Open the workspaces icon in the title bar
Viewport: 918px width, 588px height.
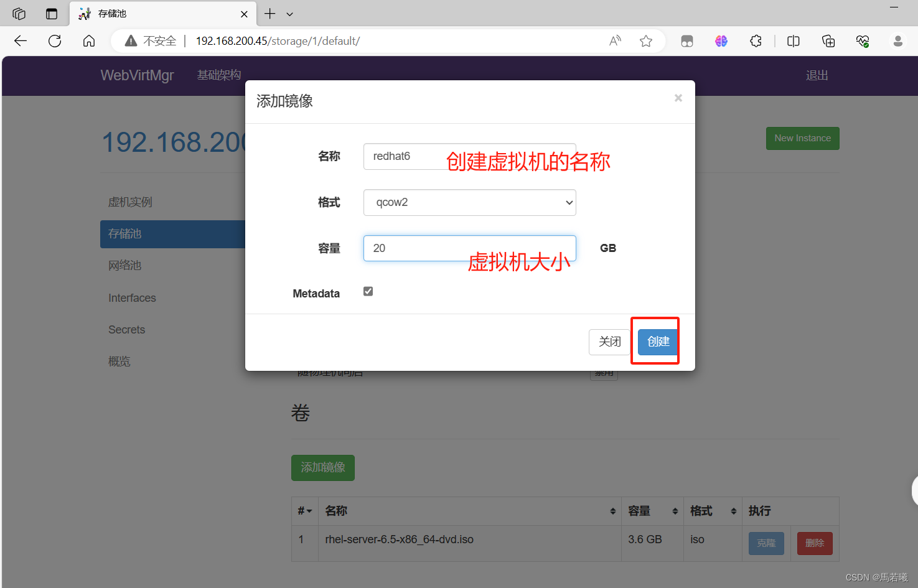(x=19, y=14)
